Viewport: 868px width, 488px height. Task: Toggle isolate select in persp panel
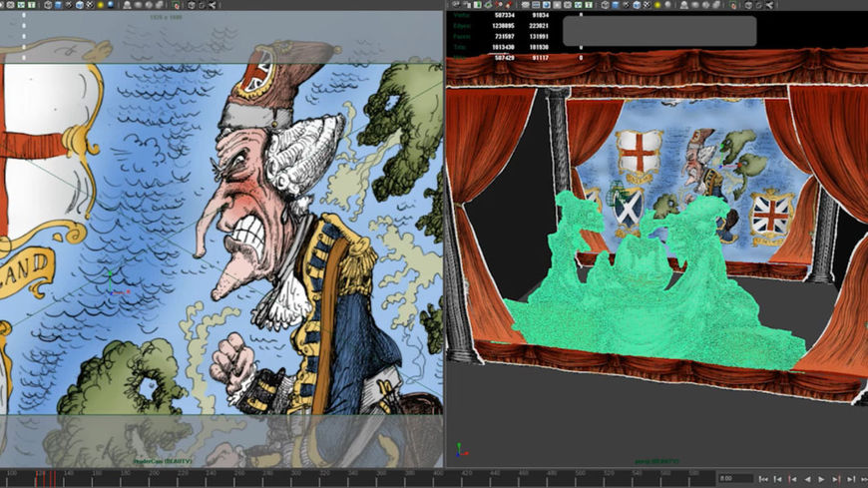733,4
